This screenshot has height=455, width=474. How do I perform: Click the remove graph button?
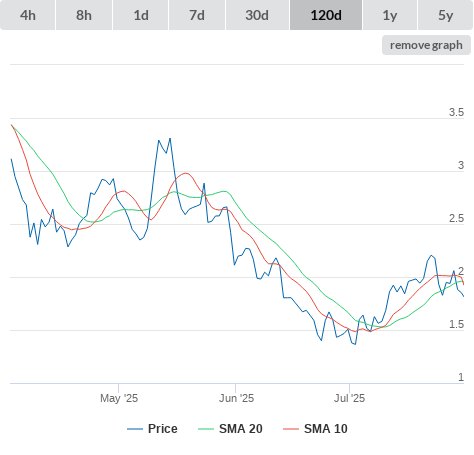(x=426, y=45)
